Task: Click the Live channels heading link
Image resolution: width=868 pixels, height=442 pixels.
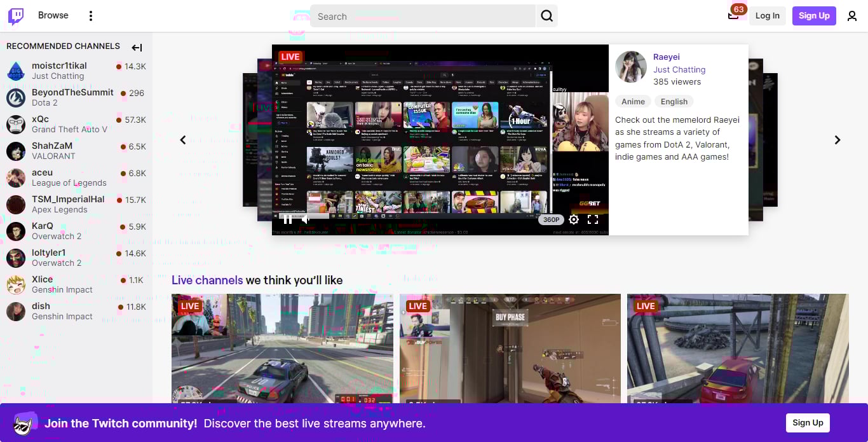Action: coord(207,280)
